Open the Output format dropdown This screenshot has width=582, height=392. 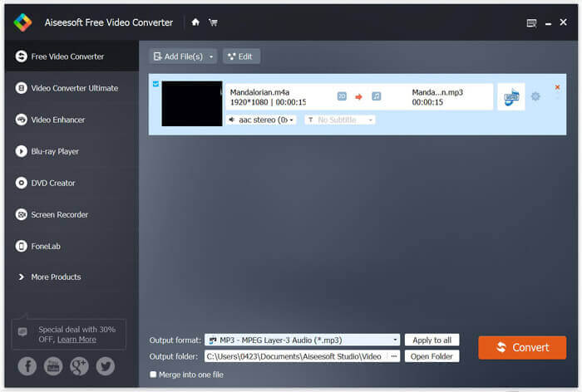coord(302,340)
